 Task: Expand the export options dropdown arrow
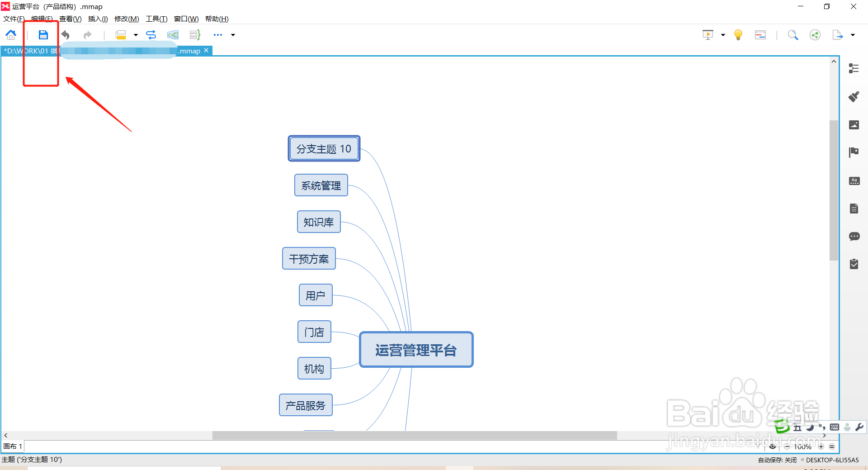coord(853,35)
